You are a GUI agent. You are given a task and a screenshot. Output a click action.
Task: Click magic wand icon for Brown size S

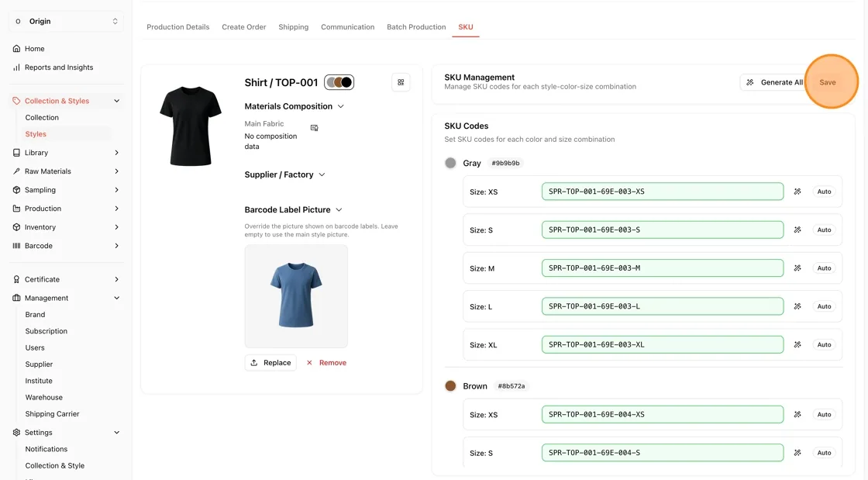click(x=797, y=452)
